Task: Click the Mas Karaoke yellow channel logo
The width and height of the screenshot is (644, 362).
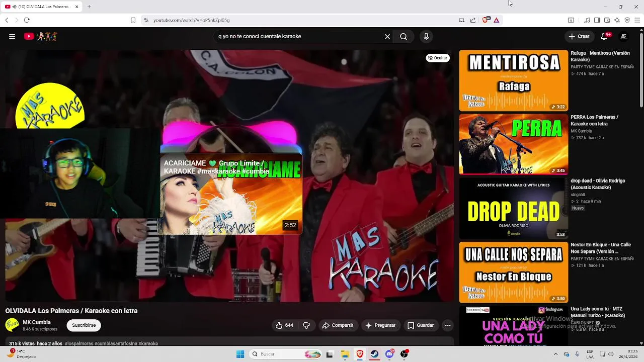Action: 50,107
